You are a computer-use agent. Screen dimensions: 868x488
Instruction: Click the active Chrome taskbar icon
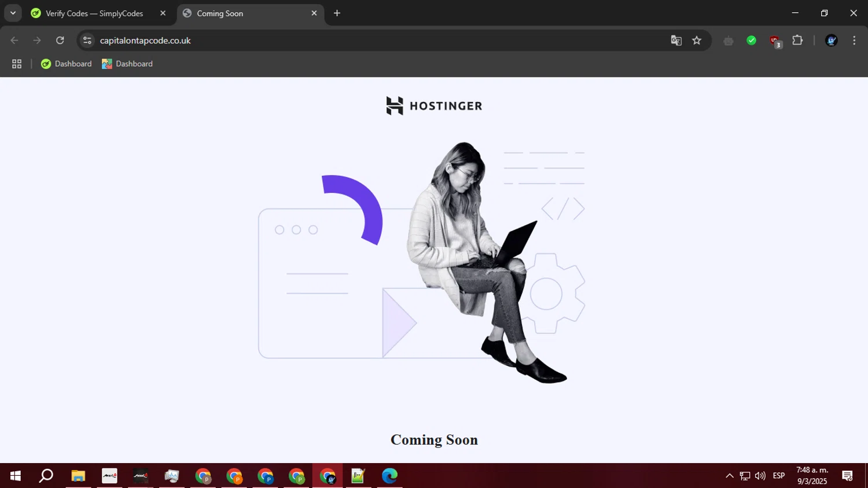tap(328, 476)
